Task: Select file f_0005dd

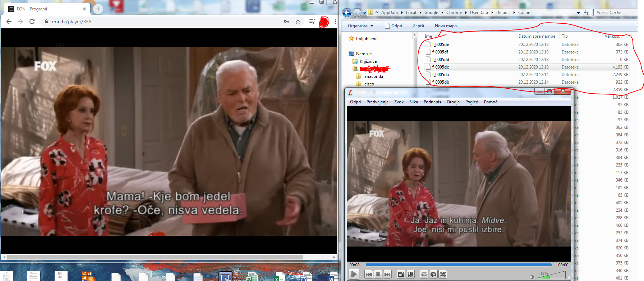Action: [527, 60]
